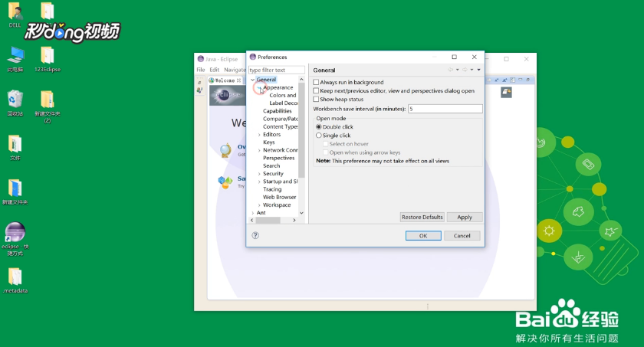Switch to the Welcome tab

[x=225, y=80]
